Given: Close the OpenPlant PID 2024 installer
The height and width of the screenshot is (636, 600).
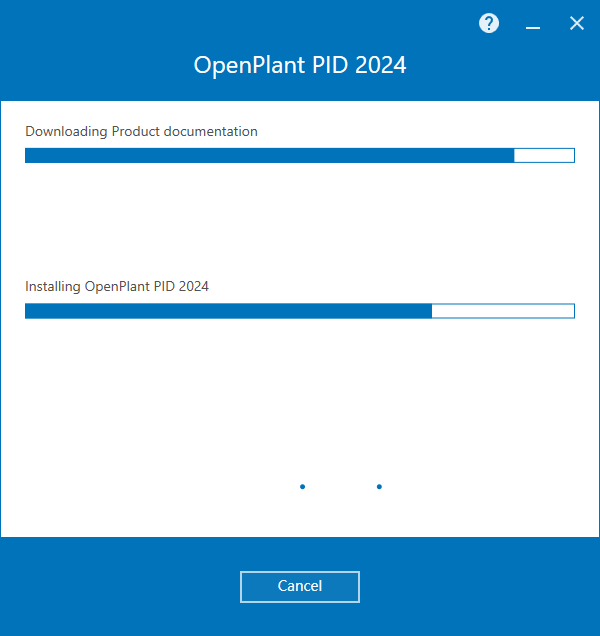Looking at the screenshot, I should pos(576,24).
